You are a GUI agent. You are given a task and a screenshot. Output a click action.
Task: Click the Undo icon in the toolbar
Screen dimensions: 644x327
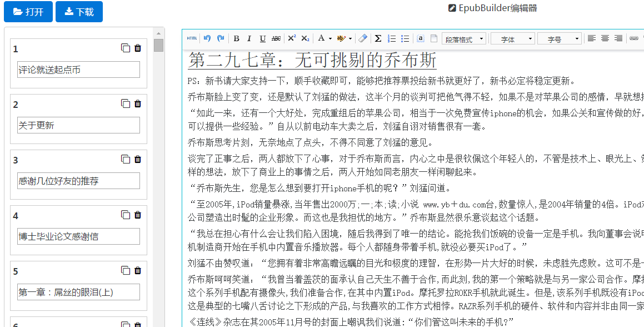207,38
